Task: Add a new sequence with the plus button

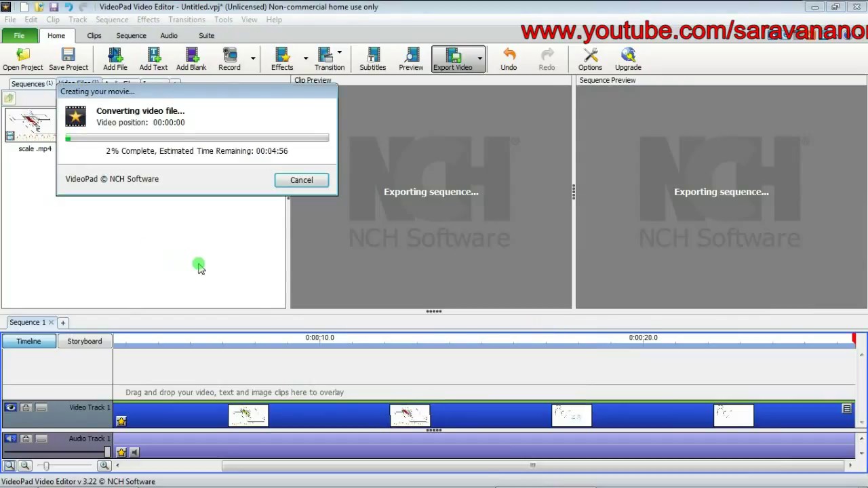Action: click(x=62, y=323)
